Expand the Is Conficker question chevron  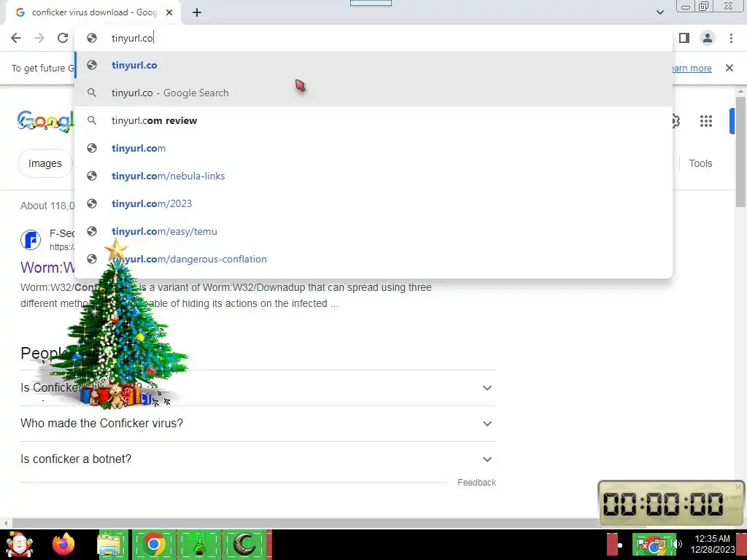pos(487,388)
